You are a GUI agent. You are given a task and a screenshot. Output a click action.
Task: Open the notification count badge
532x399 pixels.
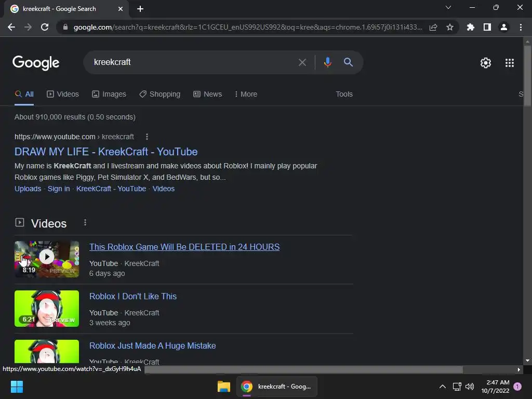coord(517,387)
